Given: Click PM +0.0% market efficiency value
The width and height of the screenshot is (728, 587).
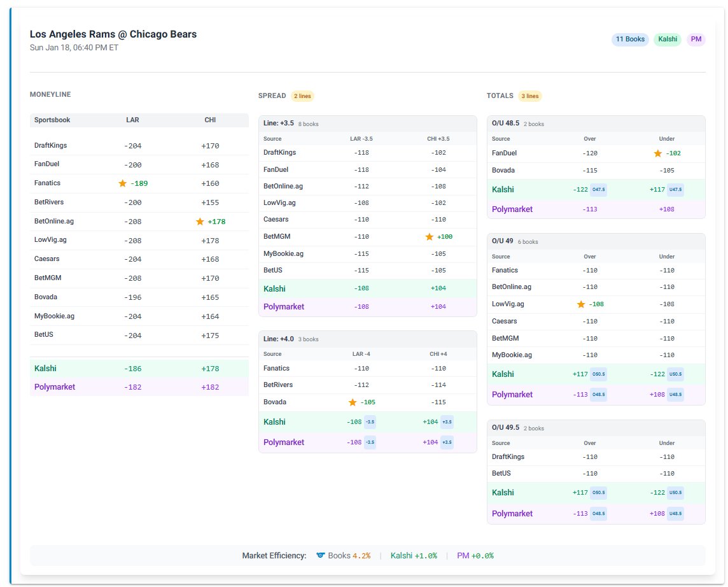Looking at the screenshot, I should coord(475,555).
